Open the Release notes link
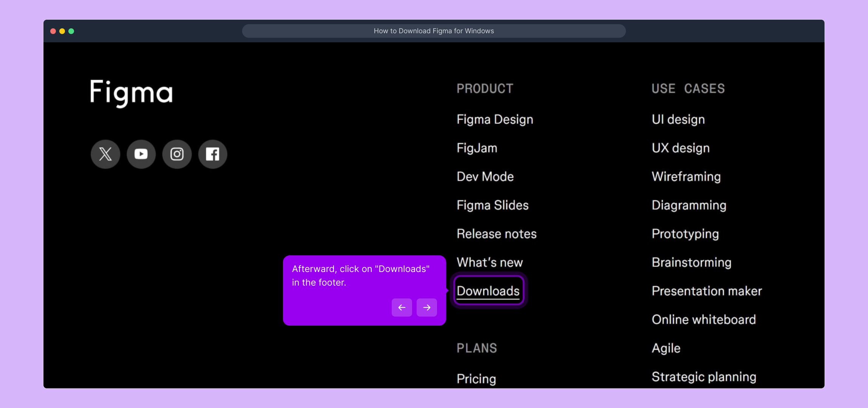Screen dimensions: 868x408 click(x=496, y=234)
